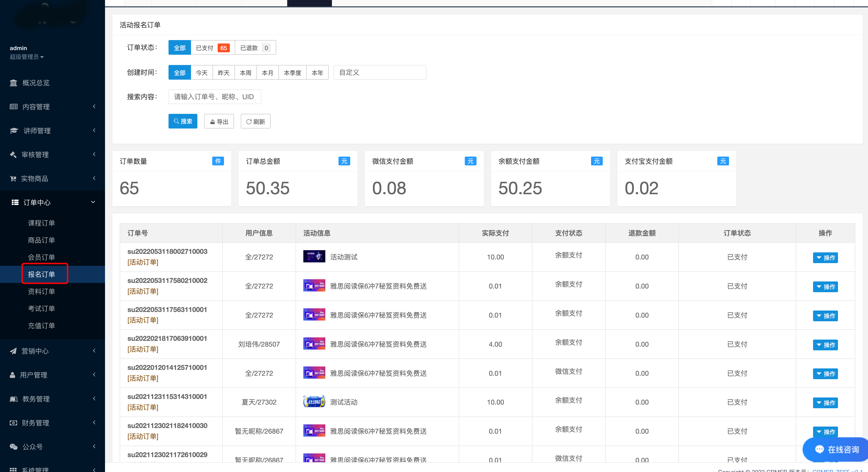Click the 元 badge on 微信支付金额 card
Viewport: 868px width, 472px height.
click(x=470, y=161)
